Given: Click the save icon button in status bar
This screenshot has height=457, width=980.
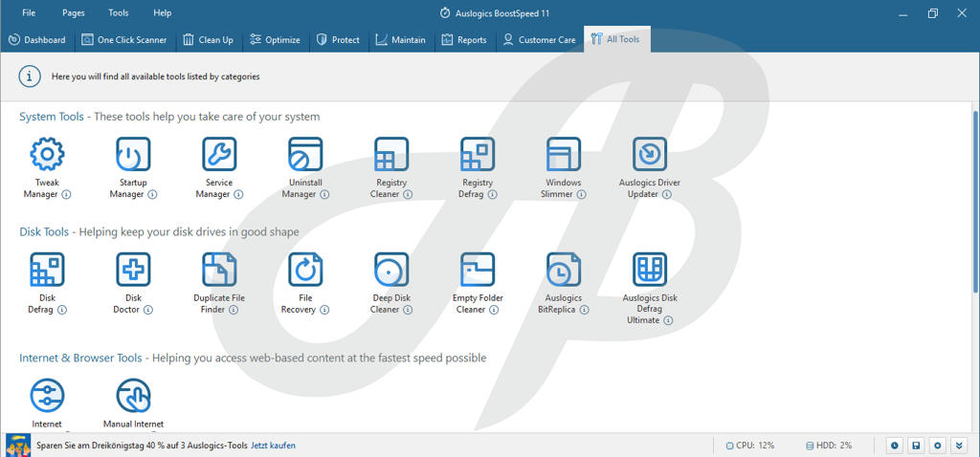Looking at the screenshot, I should 916,446.
